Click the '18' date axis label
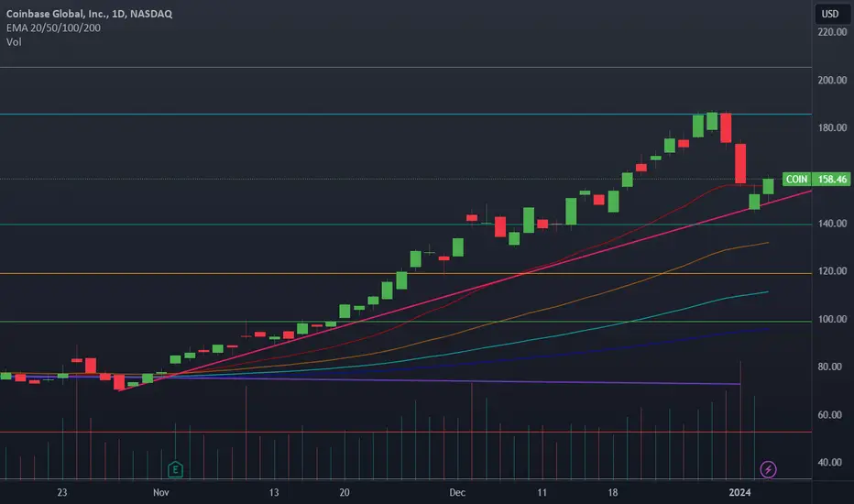The image size is (854, 504). [613, 493]
